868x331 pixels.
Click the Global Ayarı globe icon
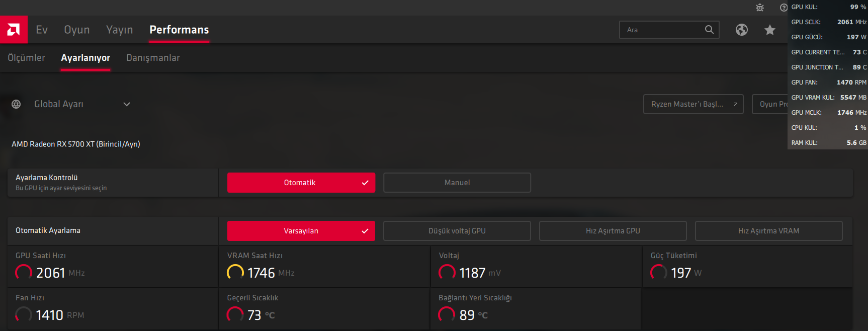click(x=16, y=104)
